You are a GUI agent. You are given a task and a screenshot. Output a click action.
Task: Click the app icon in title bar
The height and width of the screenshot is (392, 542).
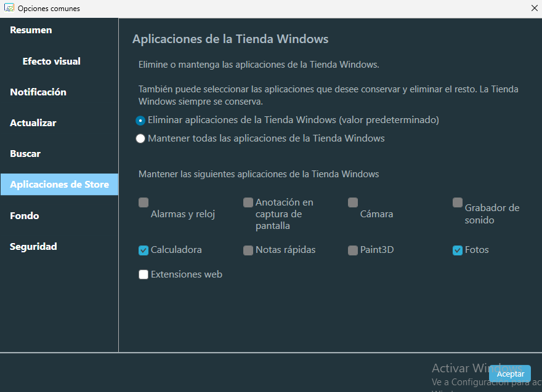coord(9,8)
